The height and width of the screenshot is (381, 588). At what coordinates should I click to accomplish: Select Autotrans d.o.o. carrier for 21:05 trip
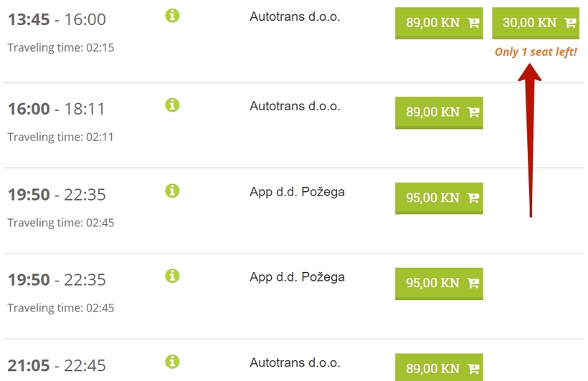click(295, 362)
